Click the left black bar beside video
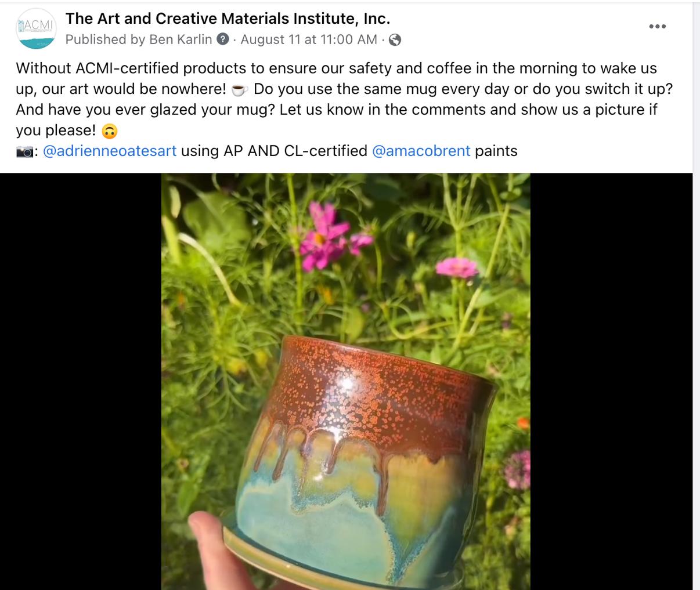 (x=81, y=381)
